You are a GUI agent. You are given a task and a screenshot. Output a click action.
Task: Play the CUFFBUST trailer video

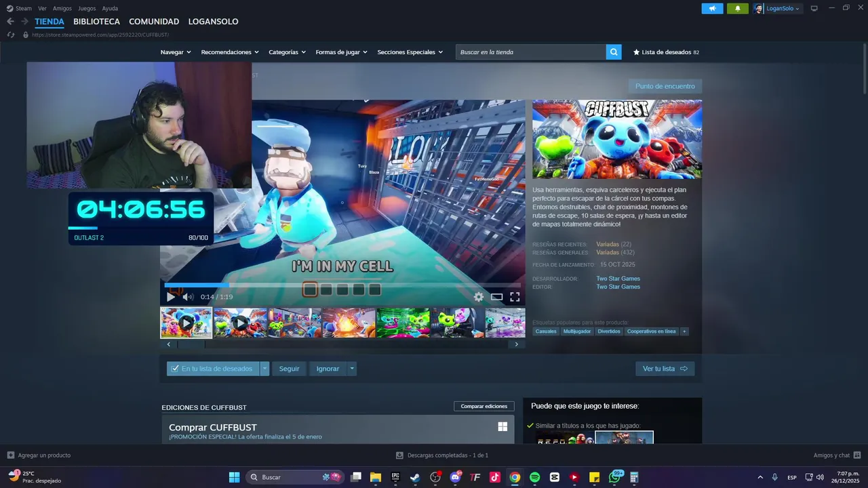coord(170,297)
